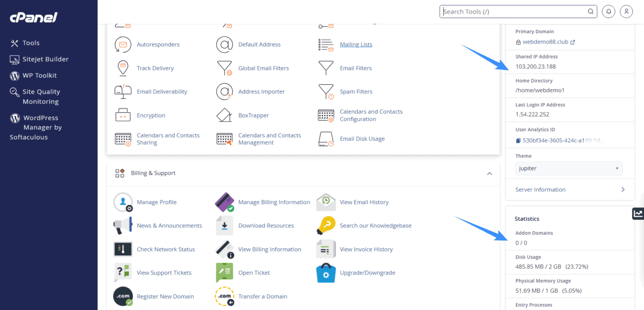Screen dimensions: 644x310
Task: Open the Upgrade/Downgrade link
Action: pos(367,273)
